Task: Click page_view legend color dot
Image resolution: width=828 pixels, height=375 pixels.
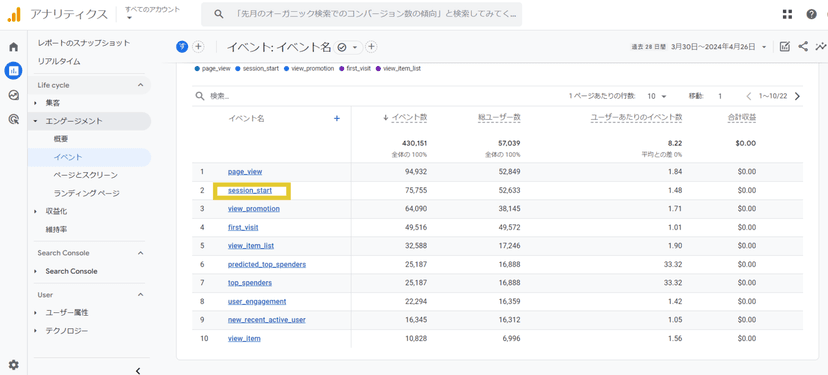Action: point(197,68)
